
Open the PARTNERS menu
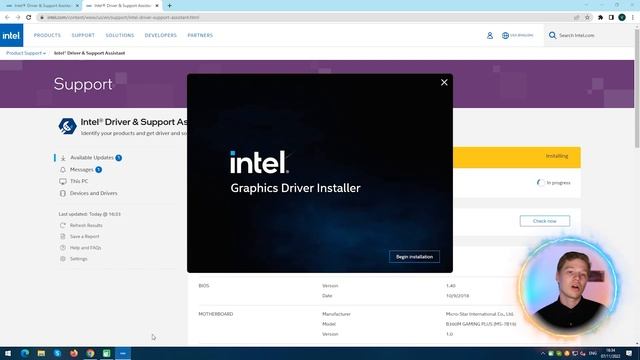point(200,36)
